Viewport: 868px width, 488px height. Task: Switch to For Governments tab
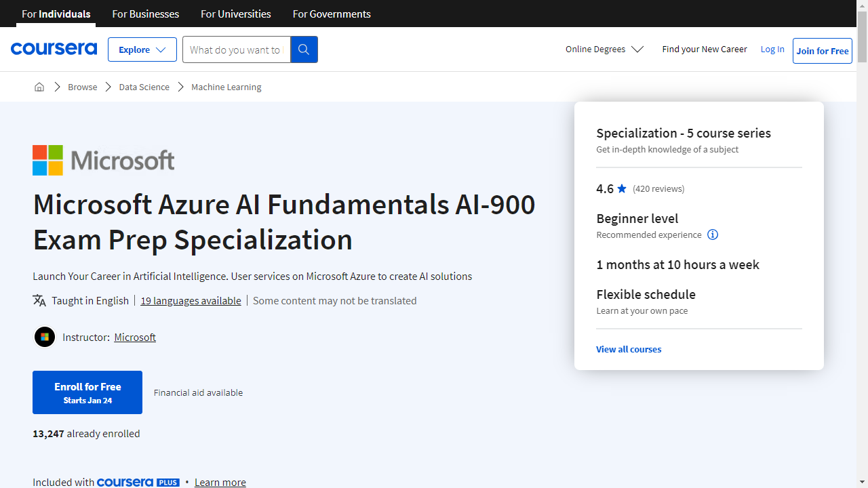click(332, 14)
